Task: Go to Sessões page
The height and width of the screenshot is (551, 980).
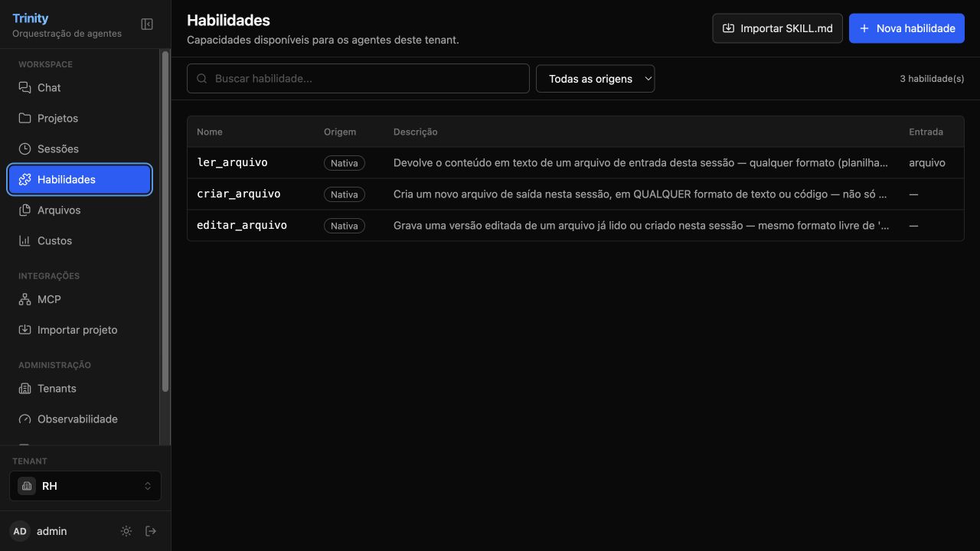Action: click(x=80, y=148)
